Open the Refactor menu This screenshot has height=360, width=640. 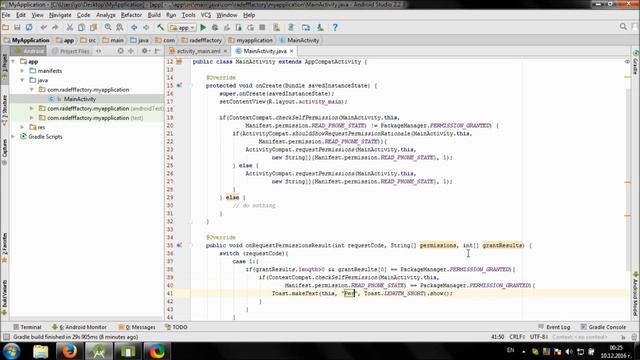point(131,15)
